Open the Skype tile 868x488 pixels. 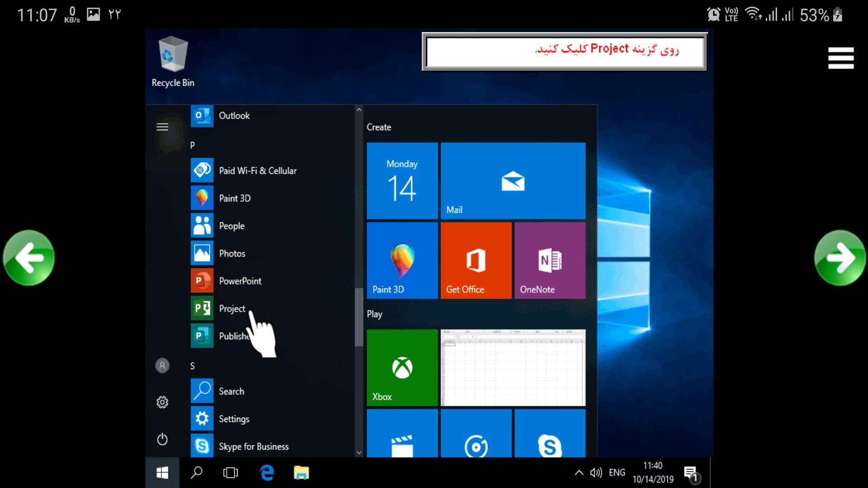tap(550, 433)
